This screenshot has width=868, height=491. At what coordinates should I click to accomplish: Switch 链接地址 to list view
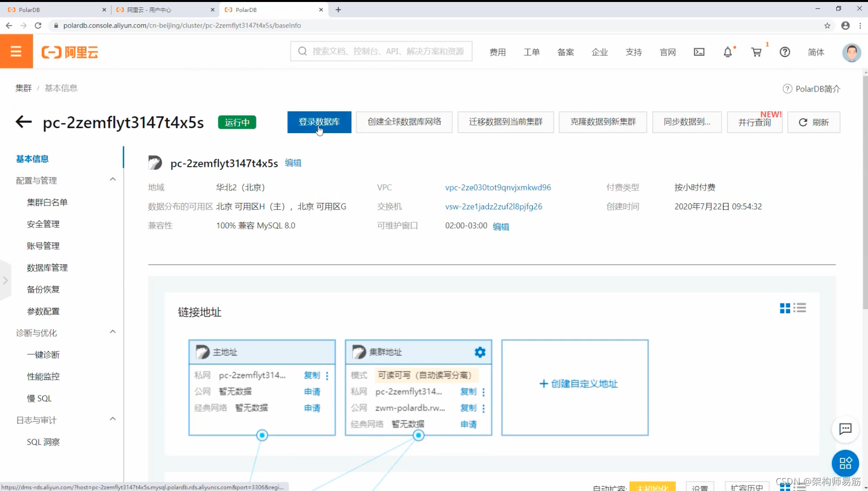[x=800, y=308]
